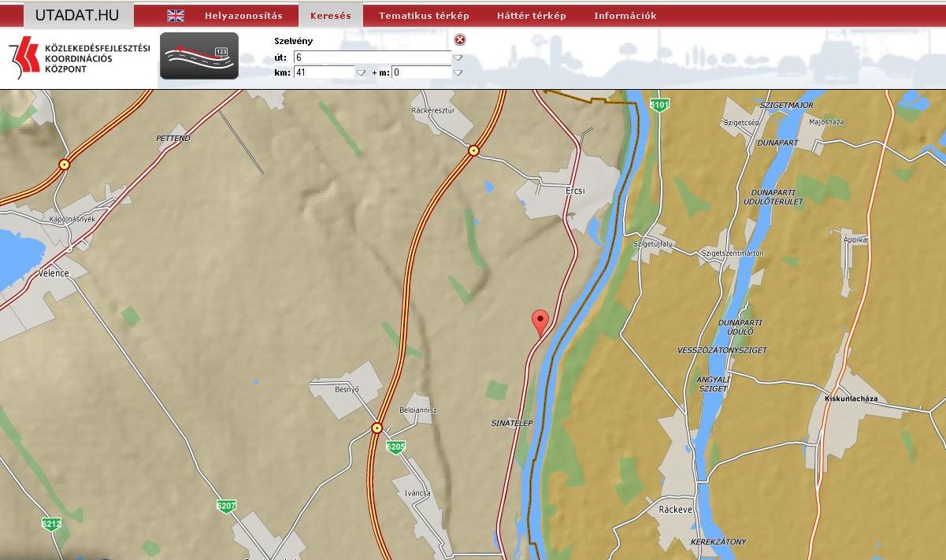Image resolution: width=946 pixels, height=560 pixels.
Task: Click the red location pin on map
Action: [x=540, y=321]
